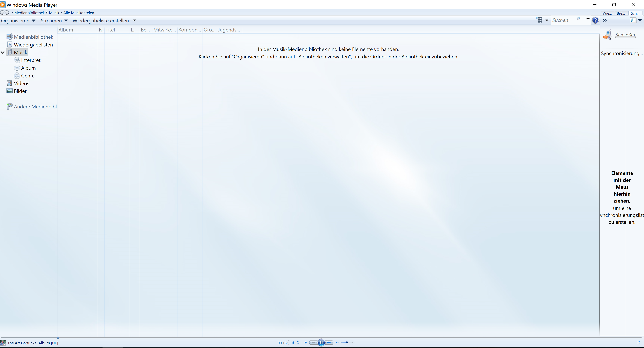644x348 pixels.
Task: Open help via blue question mark icon
Action: (595, 20)
